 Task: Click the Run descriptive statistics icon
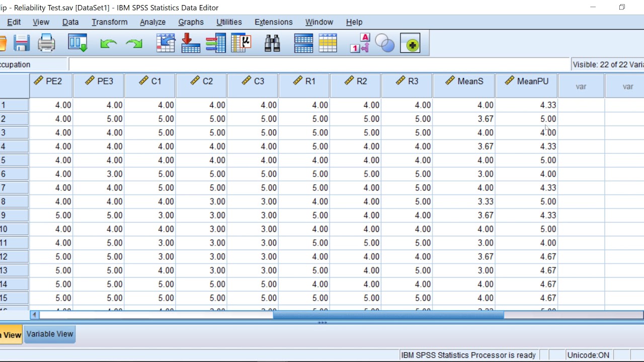(241, 43)
